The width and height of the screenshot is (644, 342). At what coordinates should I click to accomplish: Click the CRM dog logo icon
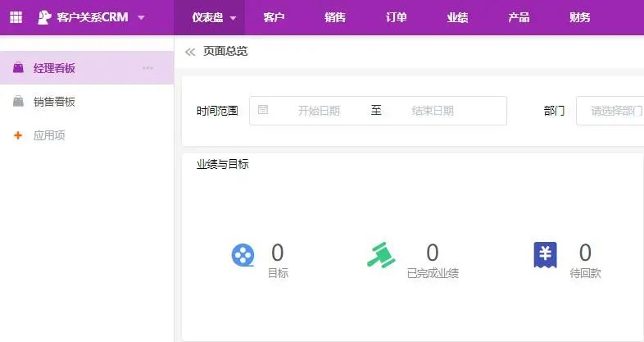tap(44, 17)
